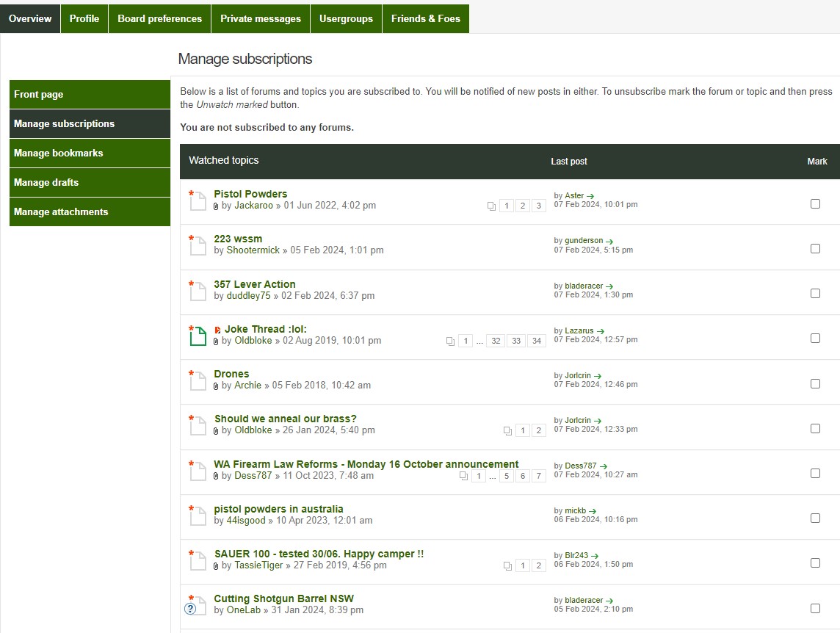Image resolution: width=840 pixels, height=633 pixels.
Task: Open Manage bookmarks in the sidebar
Action: coord(90,153)
